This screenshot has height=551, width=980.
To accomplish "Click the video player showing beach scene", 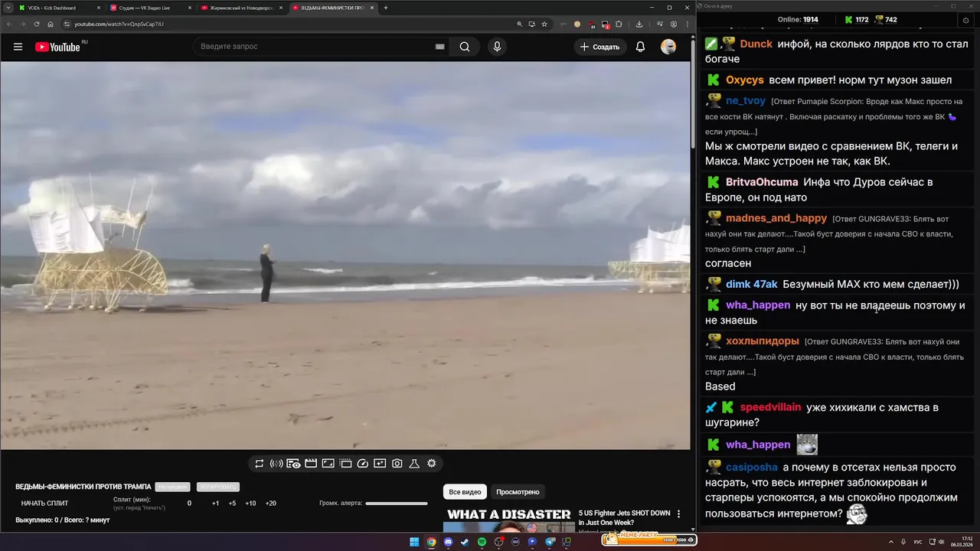I will [x=345, y=255].
